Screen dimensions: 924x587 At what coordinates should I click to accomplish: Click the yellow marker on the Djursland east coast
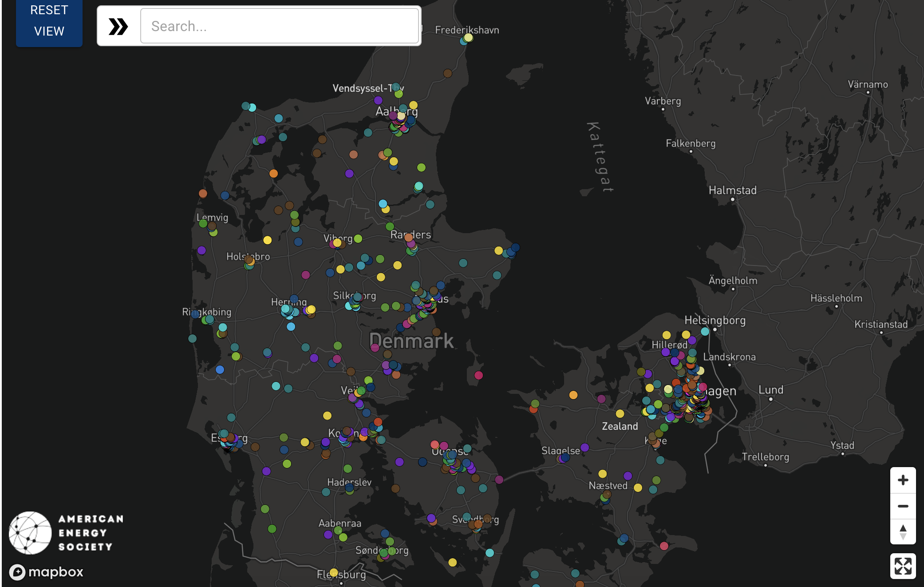click(498, 250)
